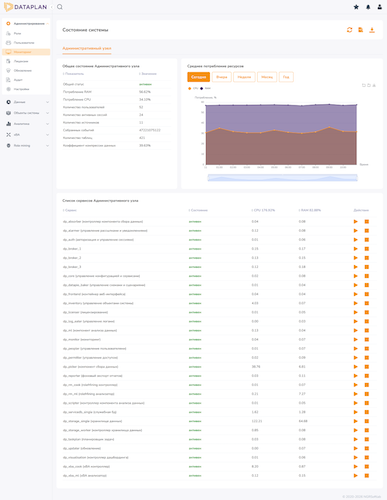Screen dimensions: 387x500
Task: Sort services by the Состояние column
Action: (x=198, y=210)
